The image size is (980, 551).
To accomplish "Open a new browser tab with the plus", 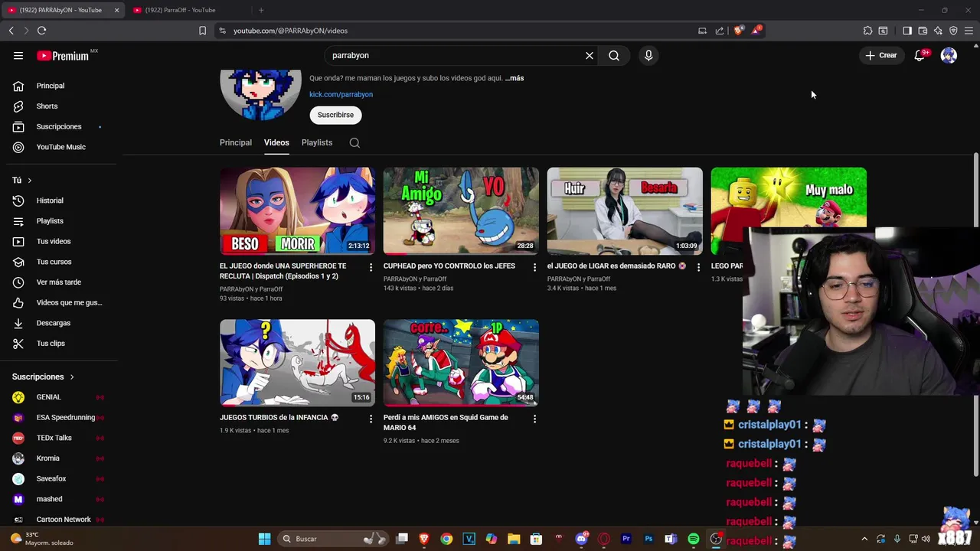I will [x=261, y=10].
